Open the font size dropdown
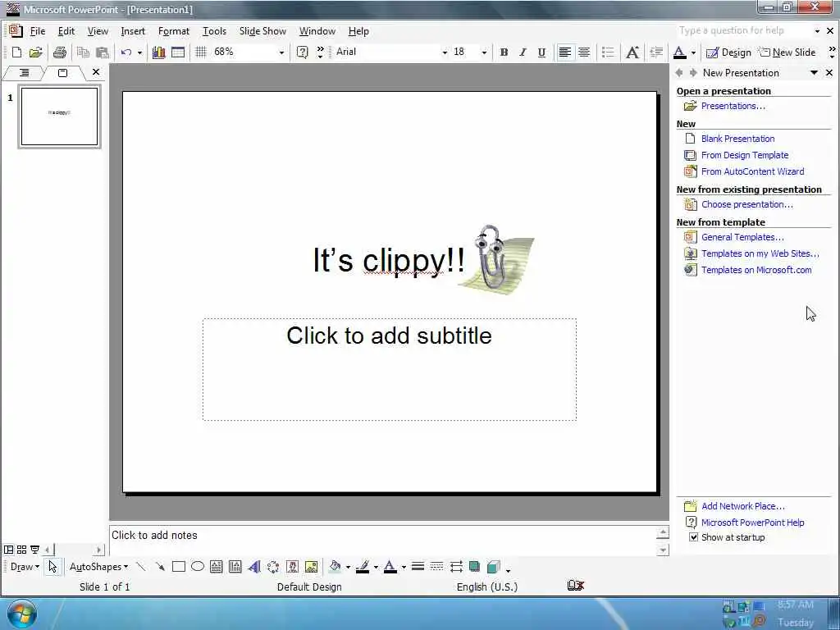 [484, 52]
